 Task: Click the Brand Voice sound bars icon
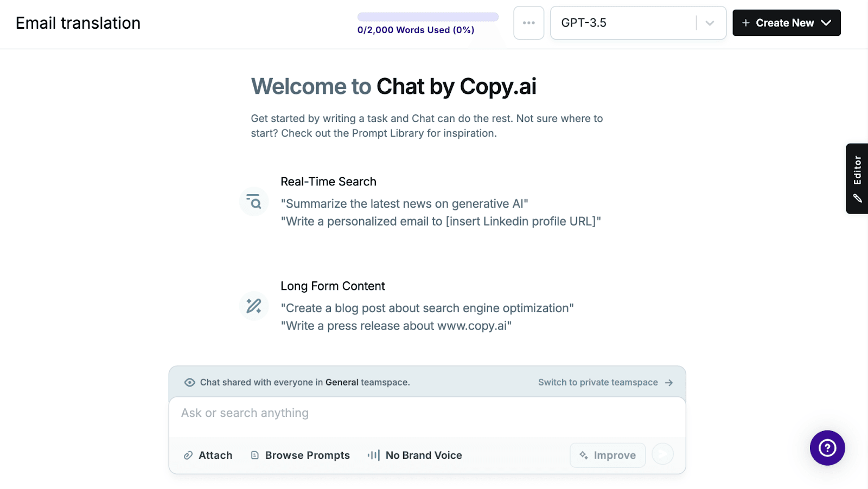click(x=373, y=455)
